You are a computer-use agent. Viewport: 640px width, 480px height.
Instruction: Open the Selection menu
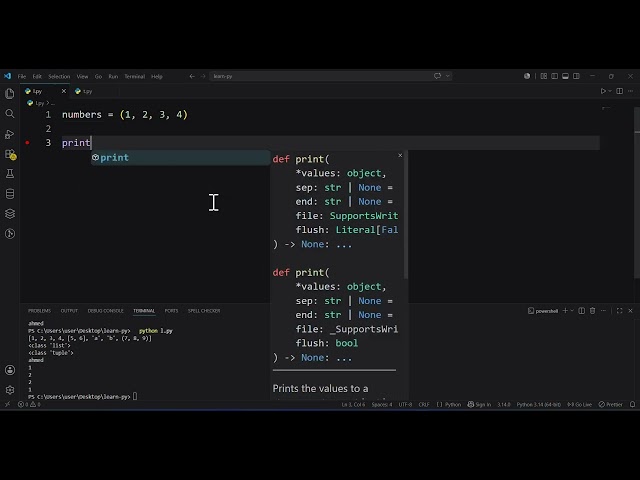(59, 76)
